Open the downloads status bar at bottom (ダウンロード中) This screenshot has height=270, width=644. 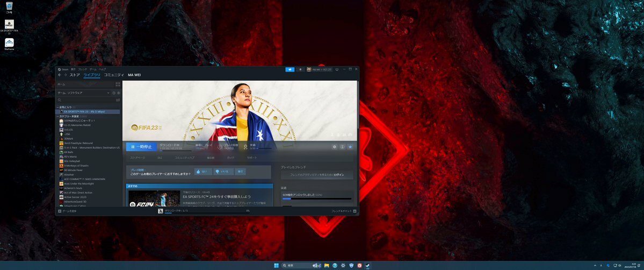[204, 211]
